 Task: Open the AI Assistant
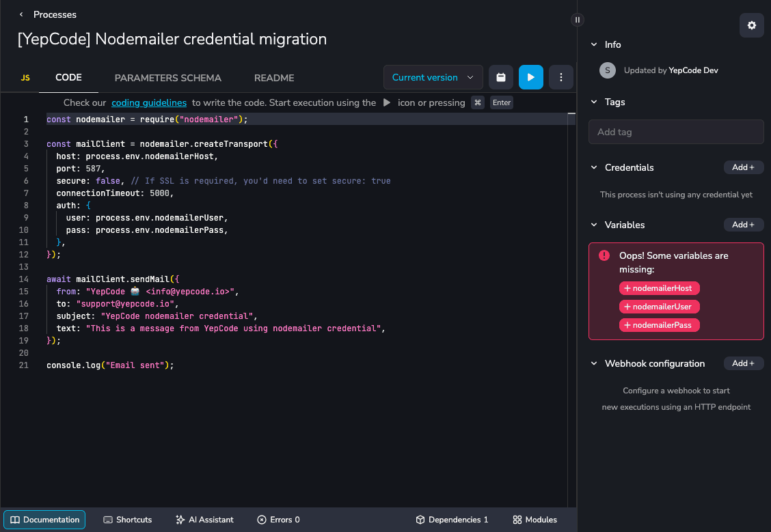tap(204, 520)
